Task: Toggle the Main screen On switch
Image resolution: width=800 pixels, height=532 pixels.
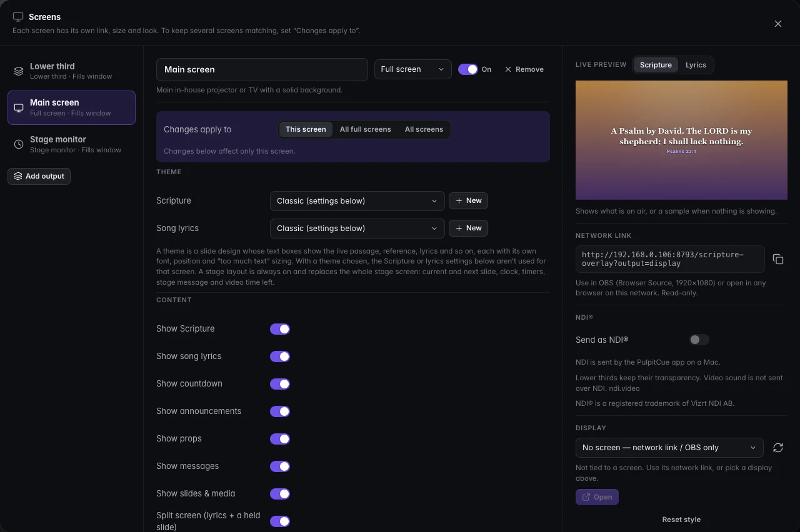Action: (x=468, y=69)
